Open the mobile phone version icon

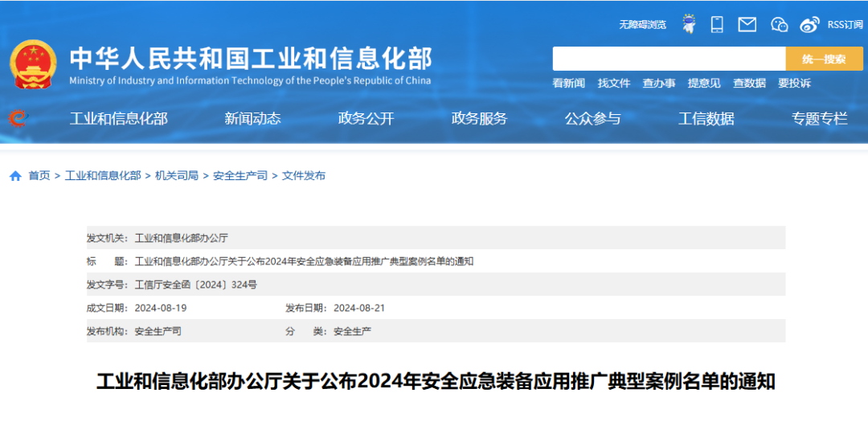718,24
